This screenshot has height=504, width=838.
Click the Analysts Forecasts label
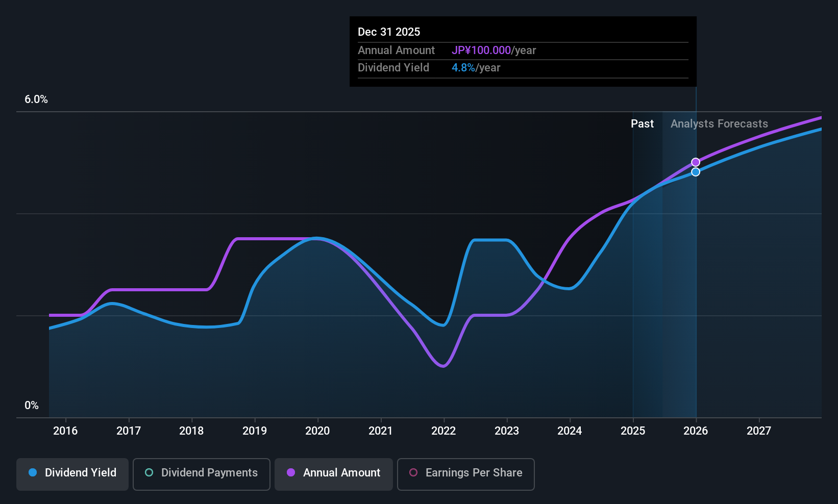pos(719,124)
